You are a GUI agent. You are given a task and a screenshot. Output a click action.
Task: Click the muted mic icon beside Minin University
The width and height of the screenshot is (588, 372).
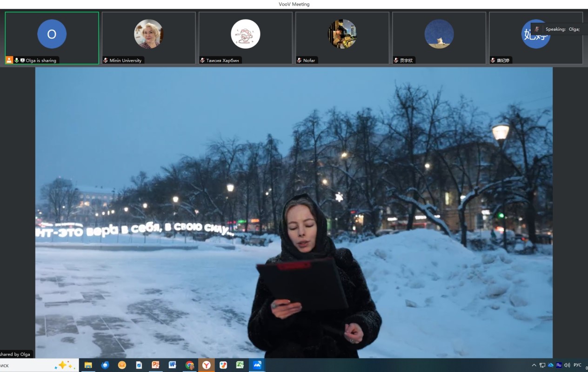point(106,60)
